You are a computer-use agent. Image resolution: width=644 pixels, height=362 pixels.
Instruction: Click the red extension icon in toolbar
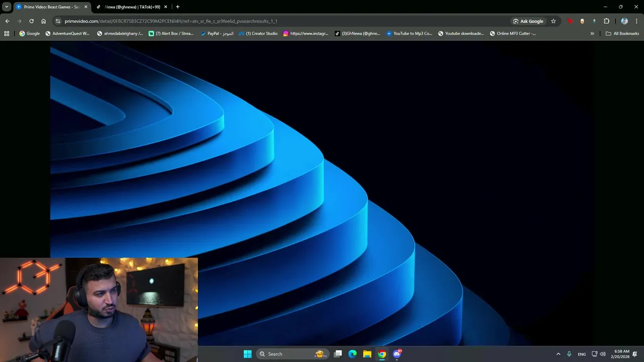[570, 21]
